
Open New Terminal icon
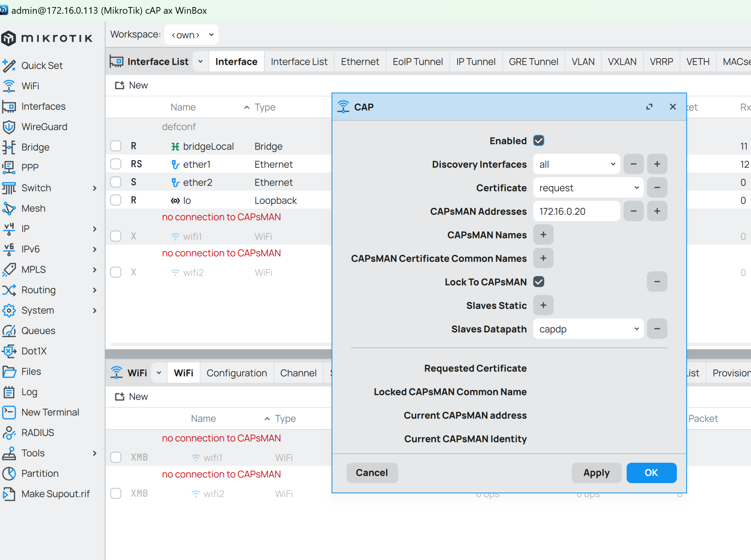(x=9, y=413)
